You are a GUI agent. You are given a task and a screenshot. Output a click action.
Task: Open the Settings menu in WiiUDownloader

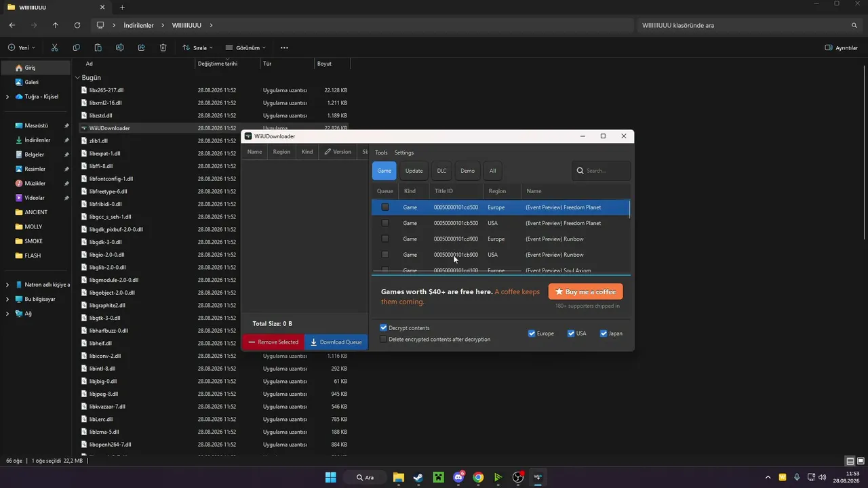[404, 152]
